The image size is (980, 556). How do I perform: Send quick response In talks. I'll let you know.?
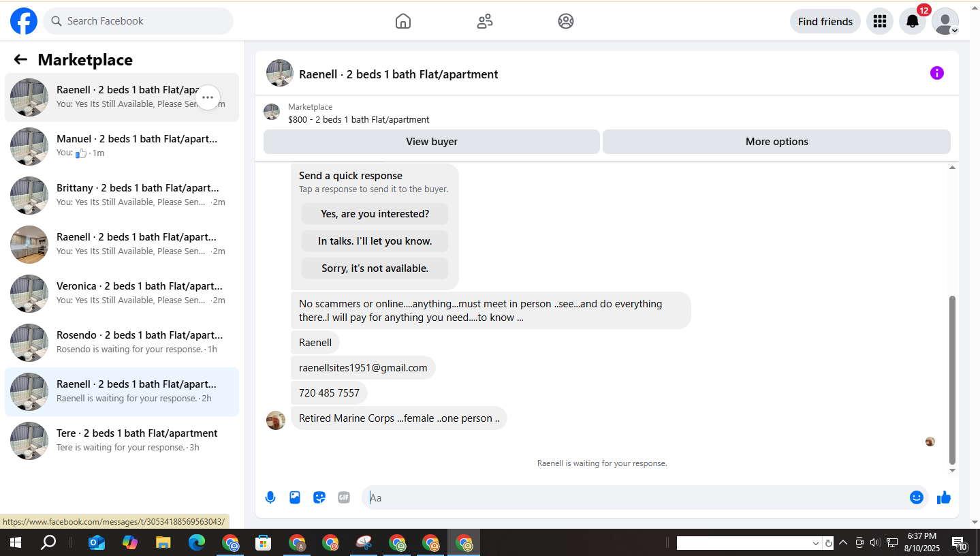[375, 241]
